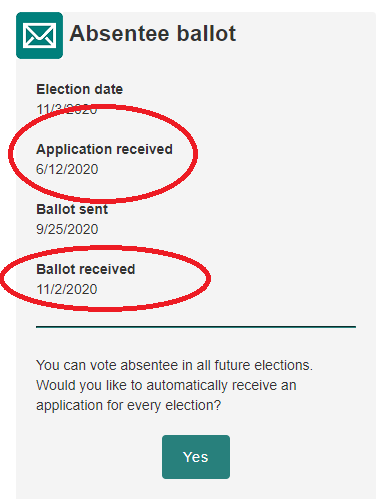Image resolution: width=391 pixels, height=499 pixels.
Task: Select the 6/12/2020 application date
Action: point(67,169)
